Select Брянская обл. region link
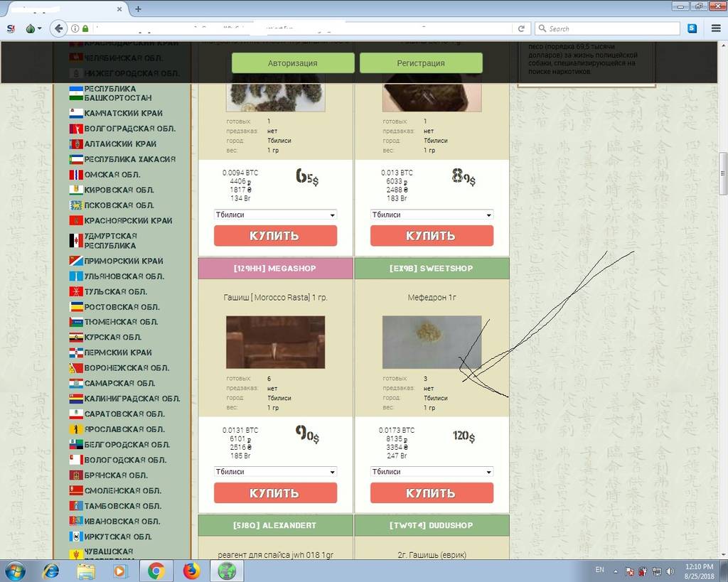 click(116, 475)
